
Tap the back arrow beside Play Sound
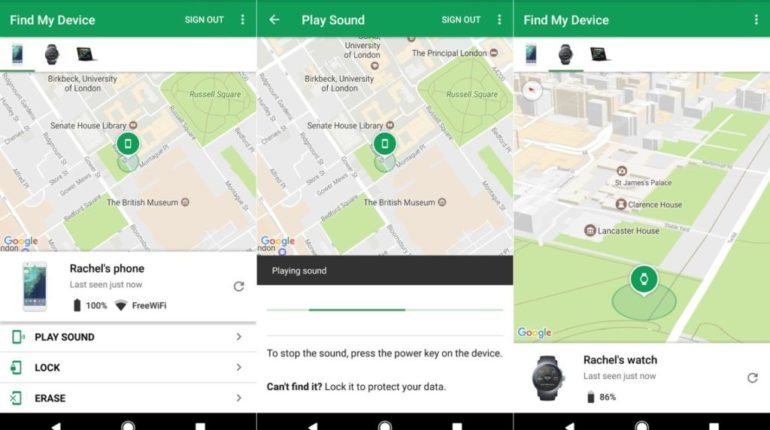pyautogui.click(x=274, y=20)
